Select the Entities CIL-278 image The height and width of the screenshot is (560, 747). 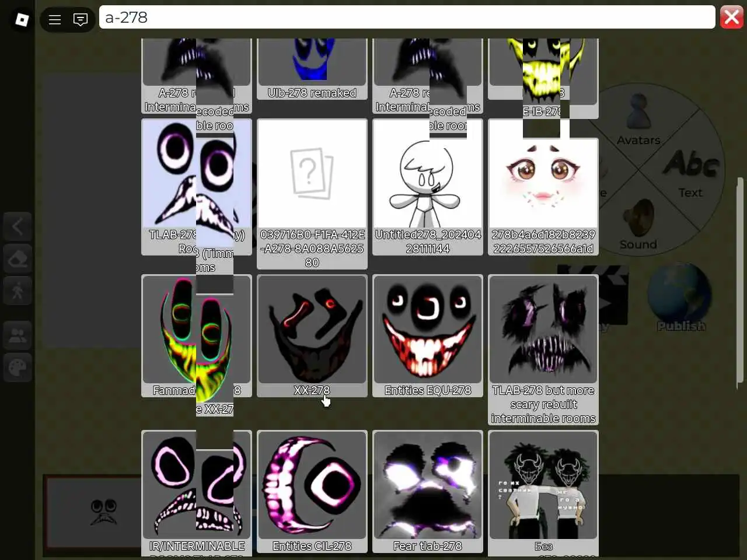[312, 491]
